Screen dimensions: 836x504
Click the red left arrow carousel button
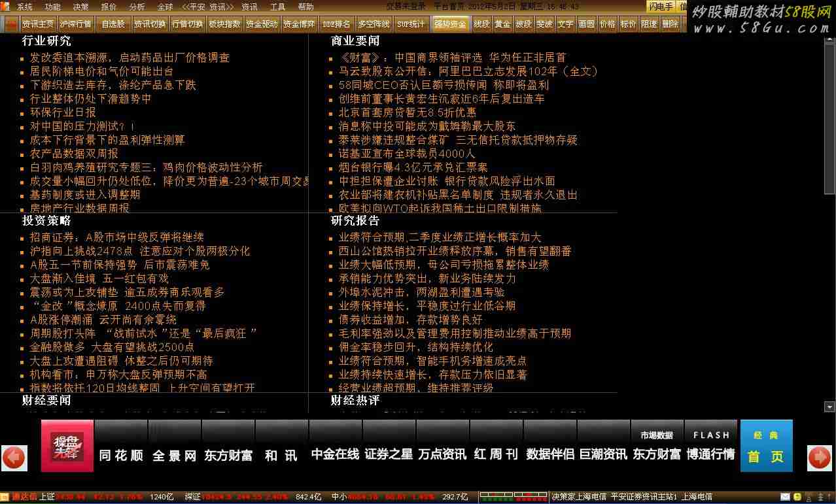[x=14, y=458]
